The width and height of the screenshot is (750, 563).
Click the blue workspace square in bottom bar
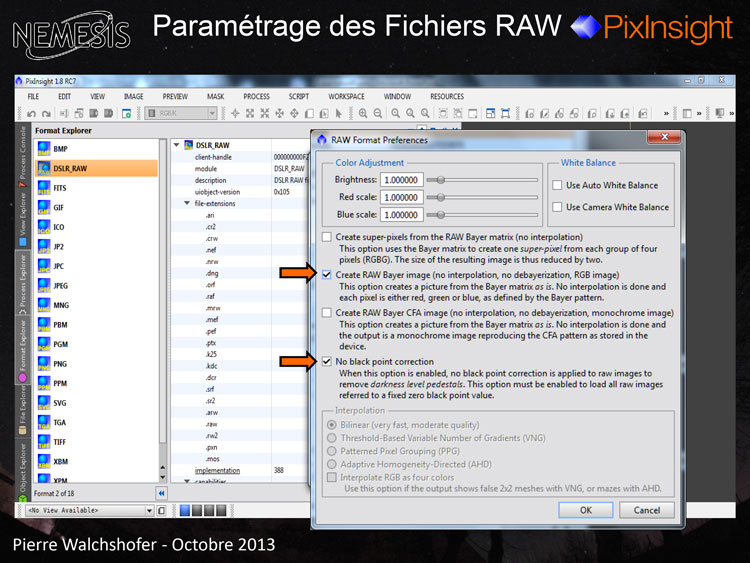point(185,510)
